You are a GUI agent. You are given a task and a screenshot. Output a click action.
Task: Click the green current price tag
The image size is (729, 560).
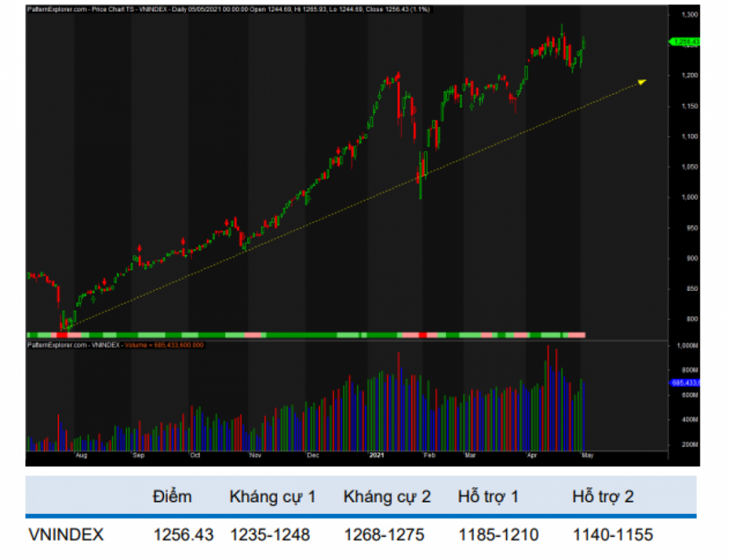click(685, 42)
